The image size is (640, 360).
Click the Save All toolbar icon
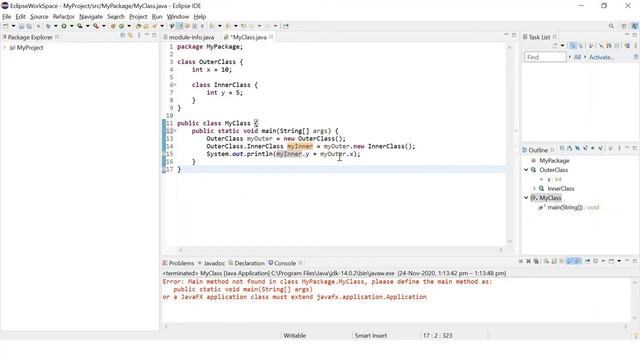tap(29, 26)
